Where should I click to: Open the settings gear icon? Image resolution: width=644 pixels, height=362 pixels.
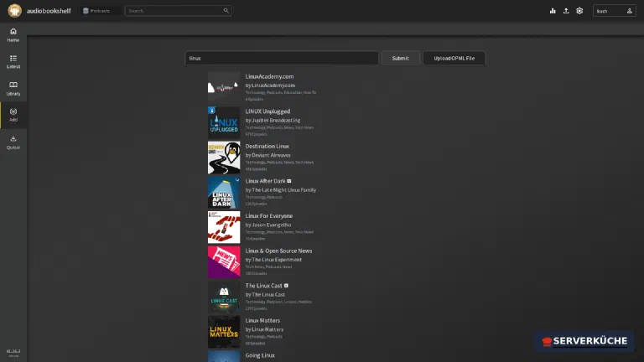(x=579, y=11)
